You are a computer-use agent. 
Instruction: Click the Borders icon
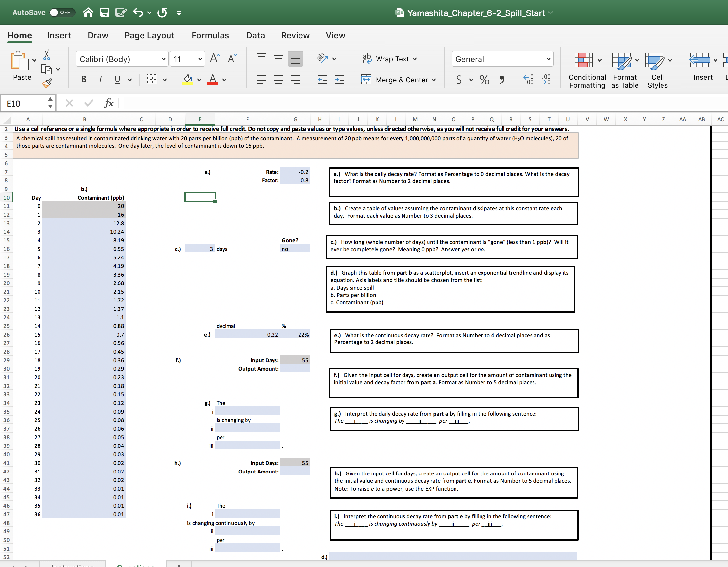tap(152, 79)
